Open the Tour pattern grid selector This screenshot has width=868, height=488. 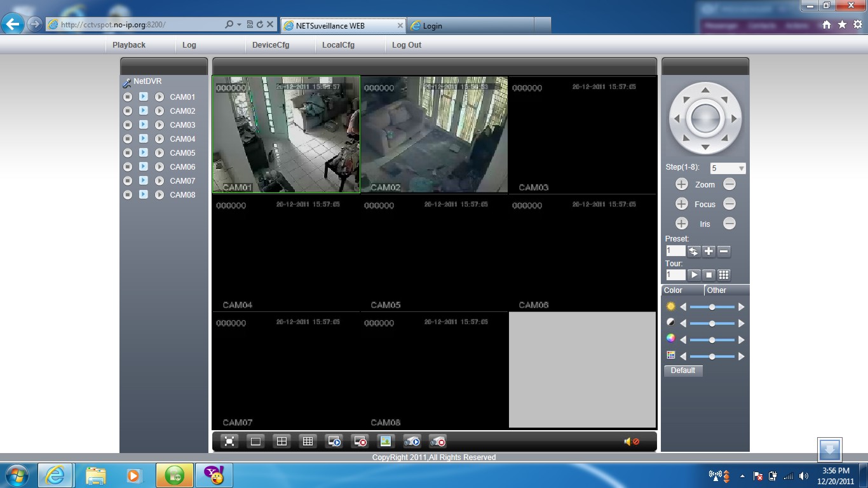(x=723, y=274)
